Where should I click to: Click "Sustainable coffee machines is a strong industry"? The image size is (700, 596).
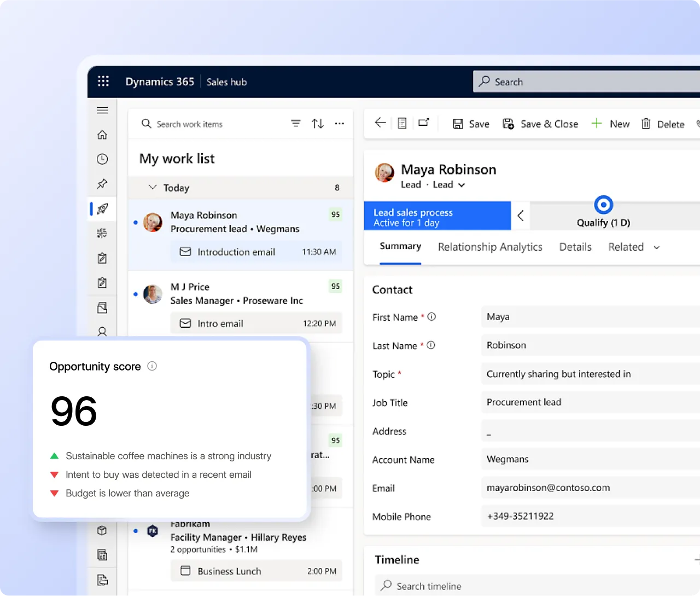pyautogui.click(x=168, y=456)
